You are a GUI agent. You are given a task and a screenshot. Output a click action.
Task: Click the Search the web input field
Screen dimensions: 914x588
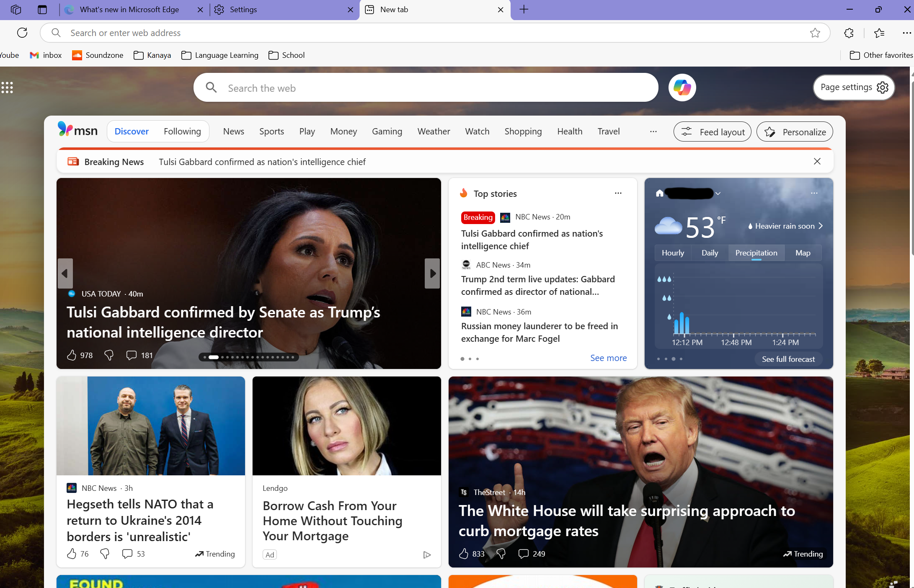click(419, 88)
